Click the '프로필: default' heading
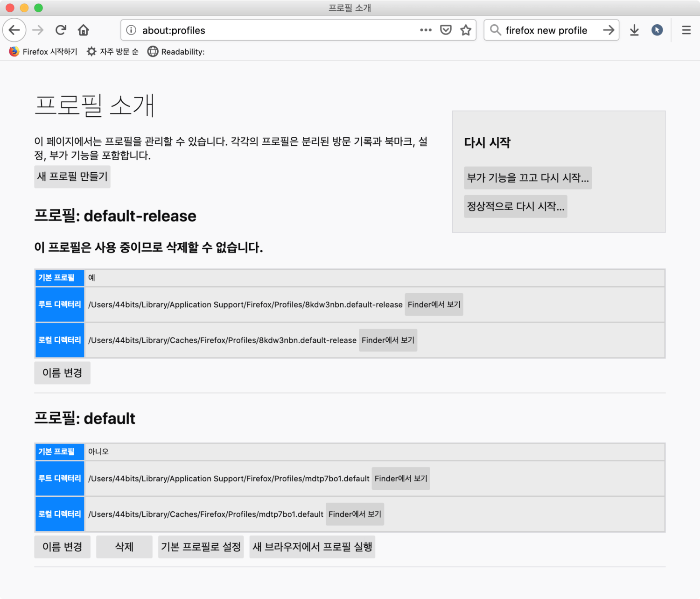Screen dimensions: 700x599 point(85,418)
